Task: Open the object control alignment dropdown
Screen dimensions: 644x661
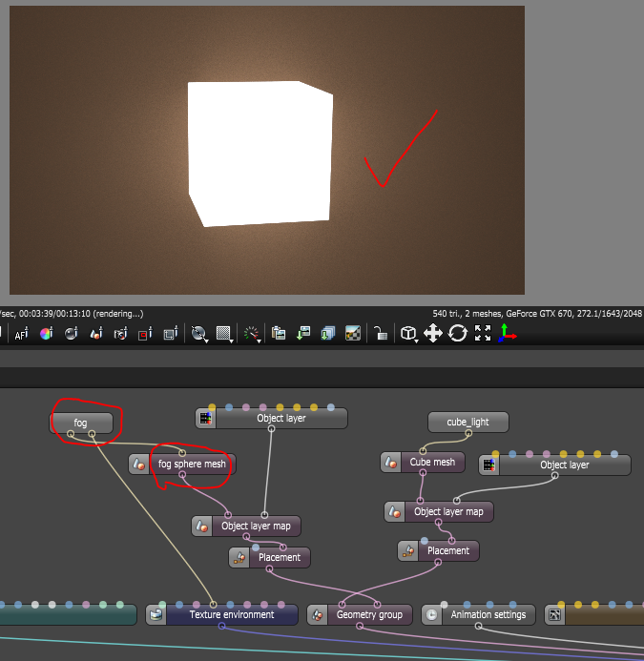Action: point(408,334)
